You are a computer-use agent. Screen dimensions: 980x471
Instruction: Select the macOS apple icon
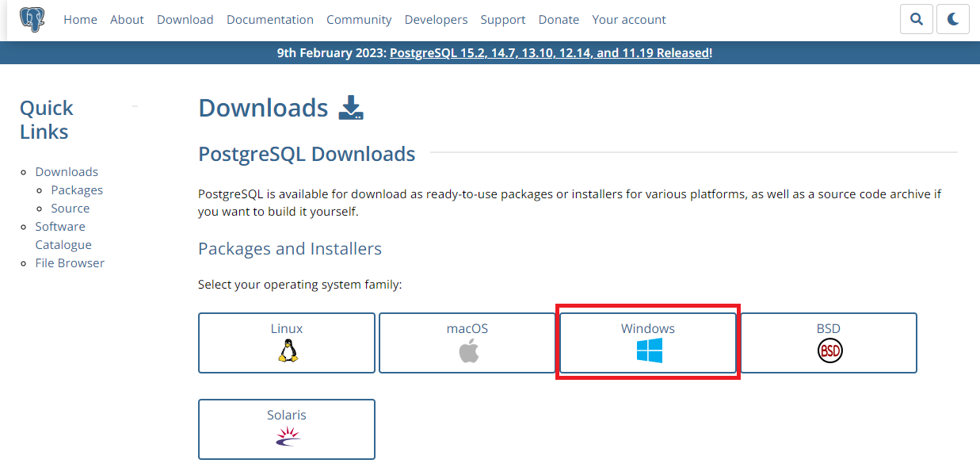click(469, 350)
